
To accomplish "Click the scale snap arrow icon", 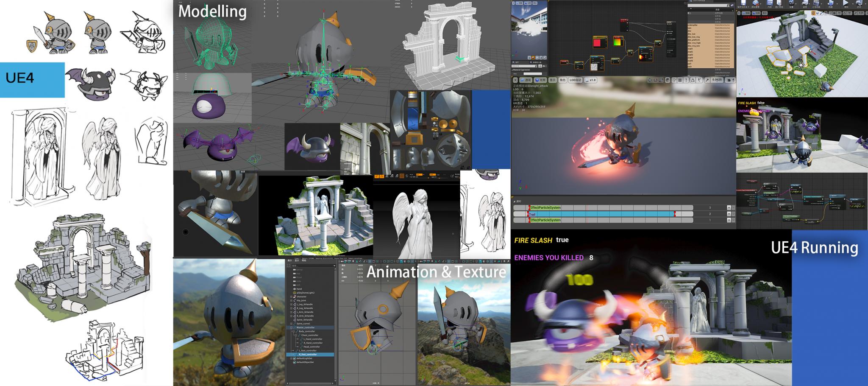I will point(708,80).
